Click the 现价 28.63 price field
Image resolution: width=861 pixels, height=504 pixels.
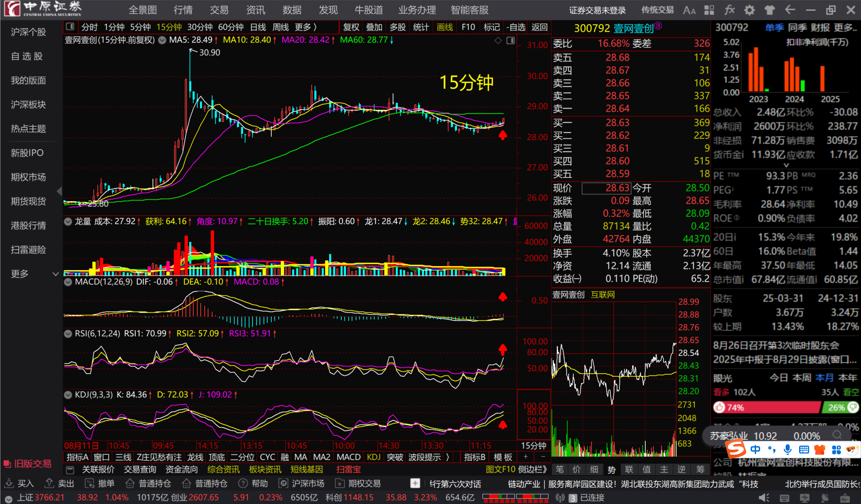click(606, 188)
